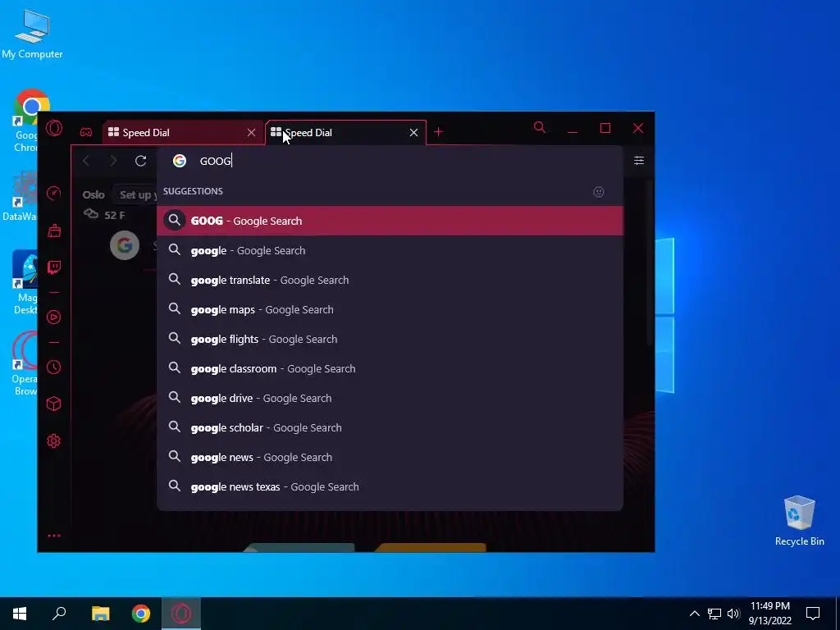Show hidden system tray icons
This screenshot has width=840, height=630.
694,614
